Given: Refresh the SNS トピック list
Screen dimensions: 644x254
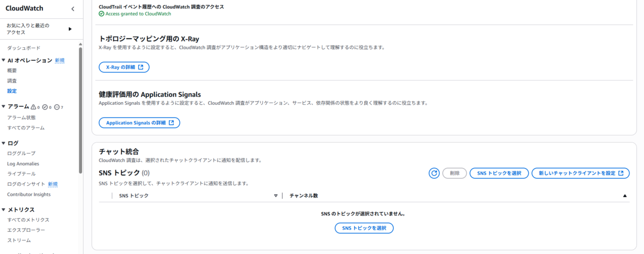Looking at the screenshot, I should pos(434,173).
